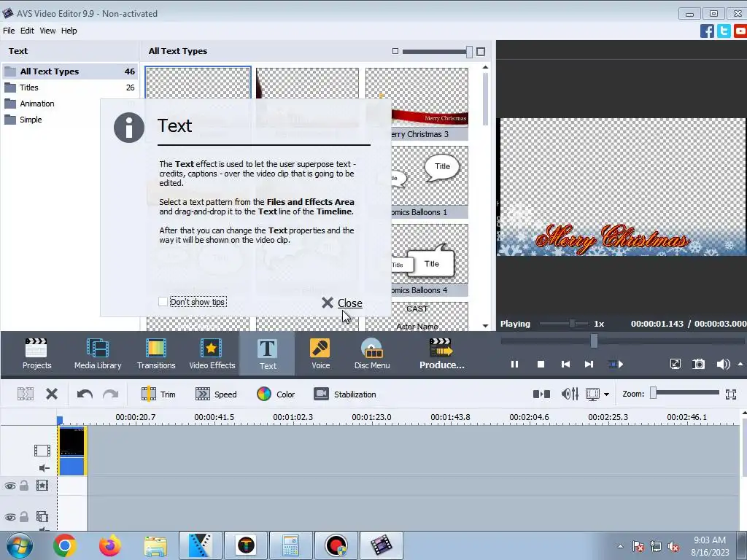The width and height of the screenshot is (747, 560).
Task: Open the File menu
Action: point(9,31)
